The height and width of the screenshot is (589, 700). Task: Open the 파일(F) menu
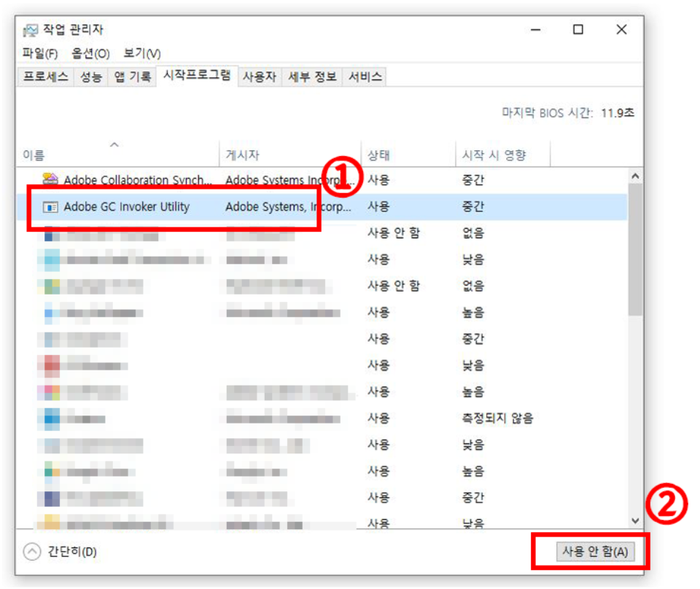tap(40, 53)
